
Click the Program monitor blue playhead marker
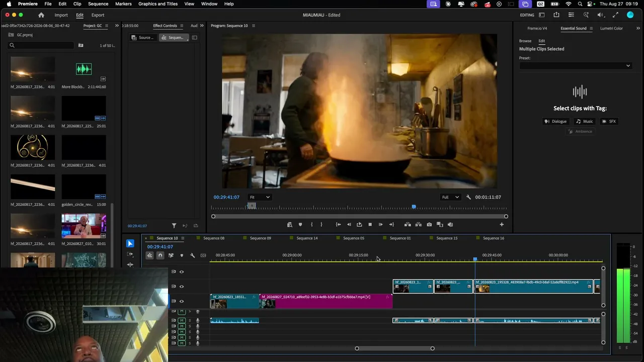(x=414, y=207)
